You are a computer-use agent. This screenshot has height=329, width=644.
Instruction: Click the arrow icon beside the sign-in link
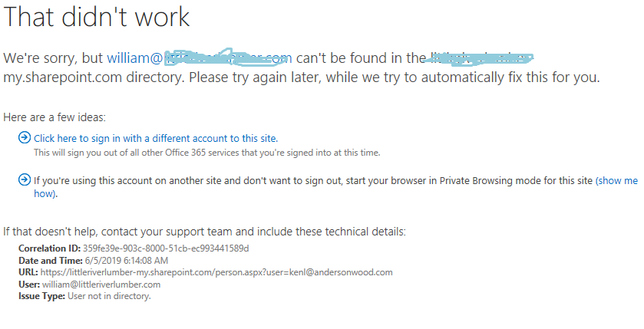[25, 137]
